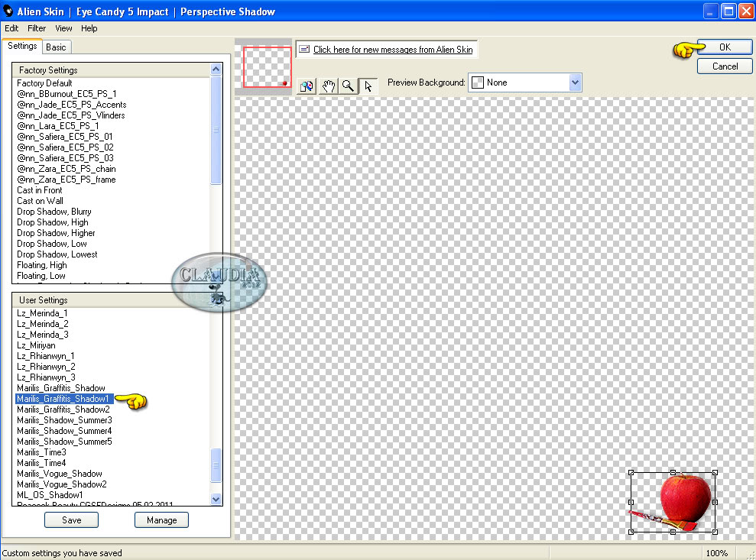756x560 pixels.
Task: Open the View menu
Action: [x=63, y=28]
